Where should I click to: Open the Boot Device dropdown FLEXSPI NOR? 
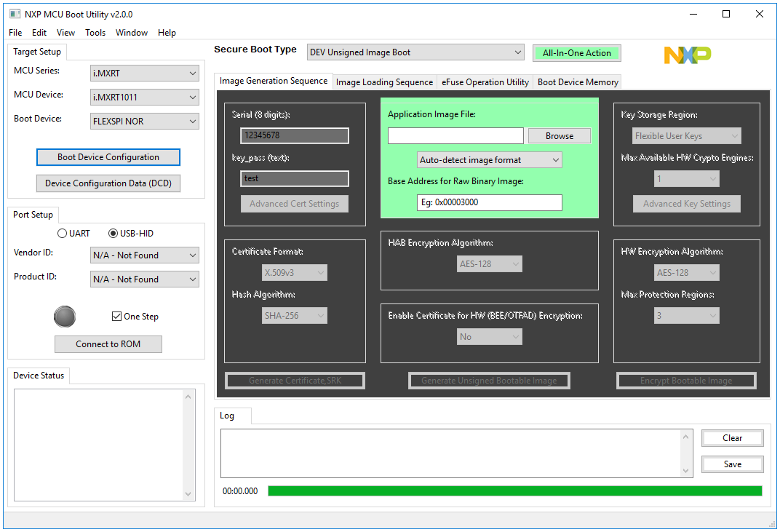(144, 121)
